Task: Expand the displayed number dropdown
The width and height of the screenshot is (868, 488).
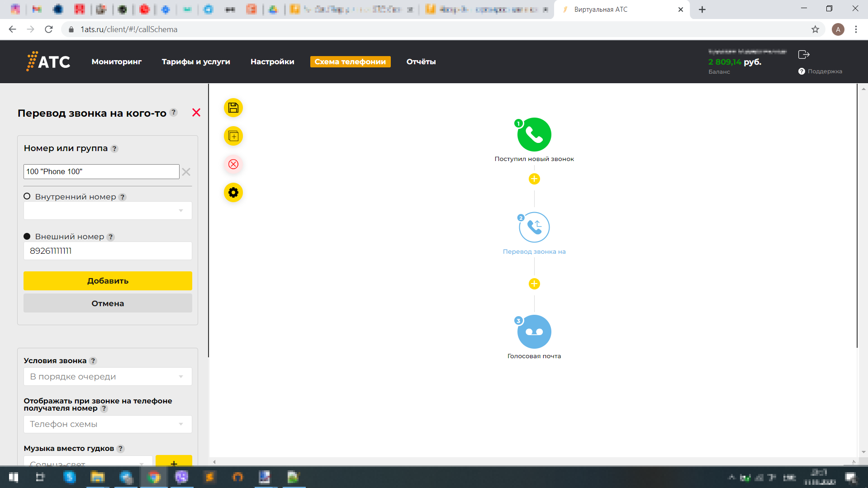Action: 108,424
